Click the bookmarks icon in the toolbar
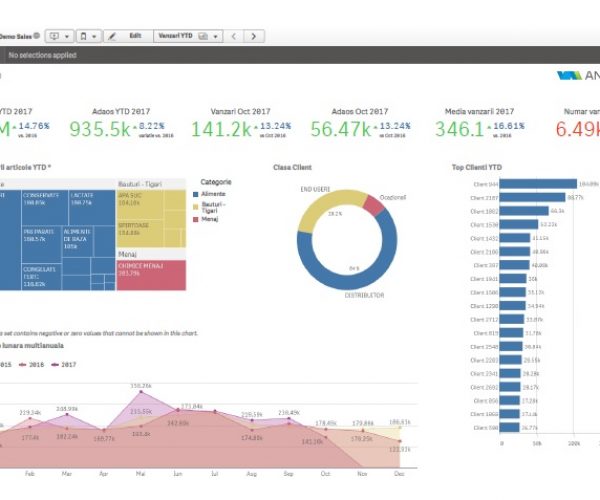 click(86, 36)
